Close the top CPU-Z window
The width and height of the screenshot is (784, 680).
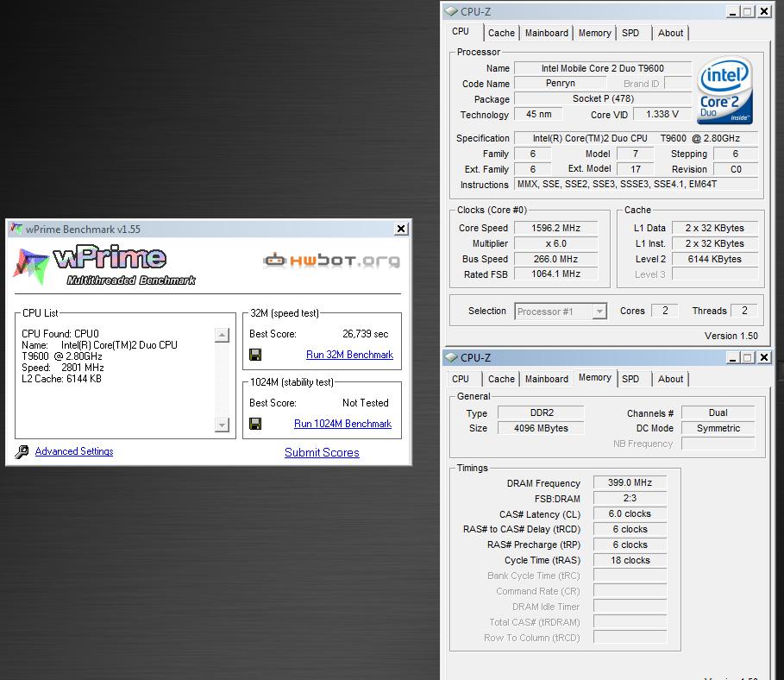[x=764, y=11]
